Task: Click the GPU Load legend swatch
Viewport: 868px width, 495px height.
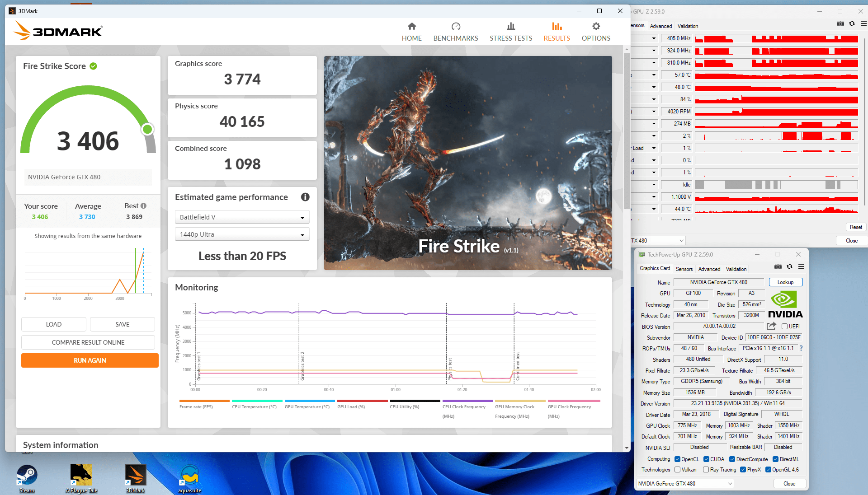Action: 362,401
